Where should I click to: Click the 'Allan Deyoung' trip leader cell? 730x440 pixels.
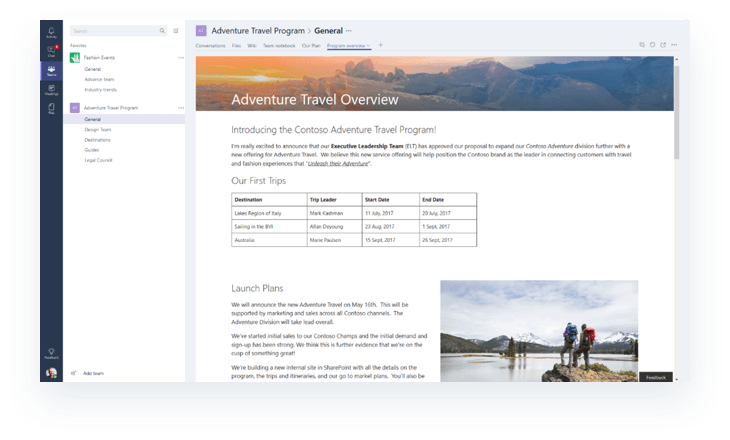[334, 226]
